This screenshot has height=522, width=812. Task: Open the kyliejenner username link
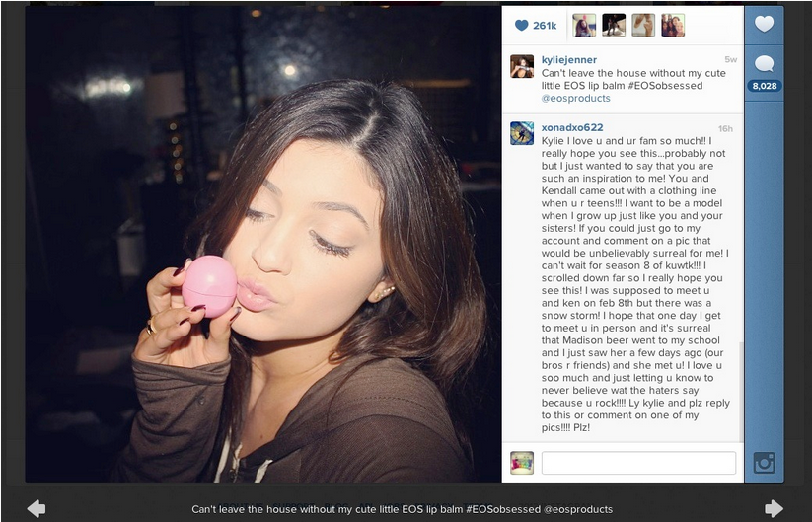[x=569, y=59]
